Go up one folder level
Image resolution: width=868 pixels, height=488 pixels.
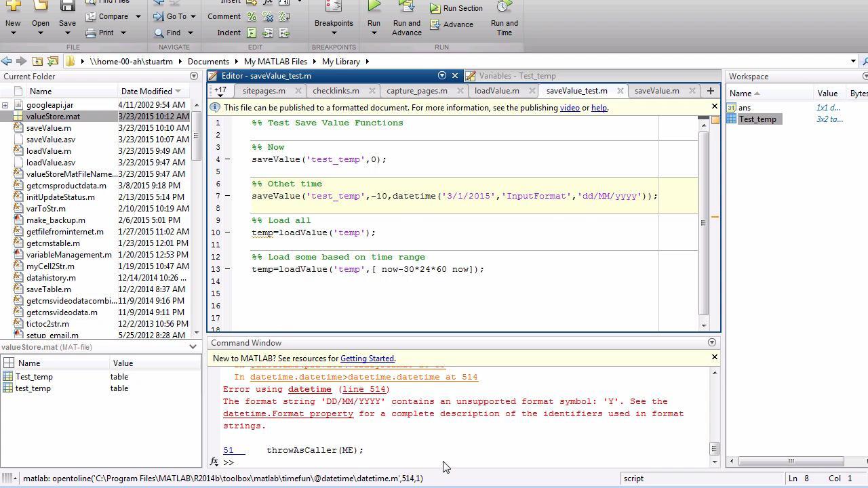(x=37, y=62)
